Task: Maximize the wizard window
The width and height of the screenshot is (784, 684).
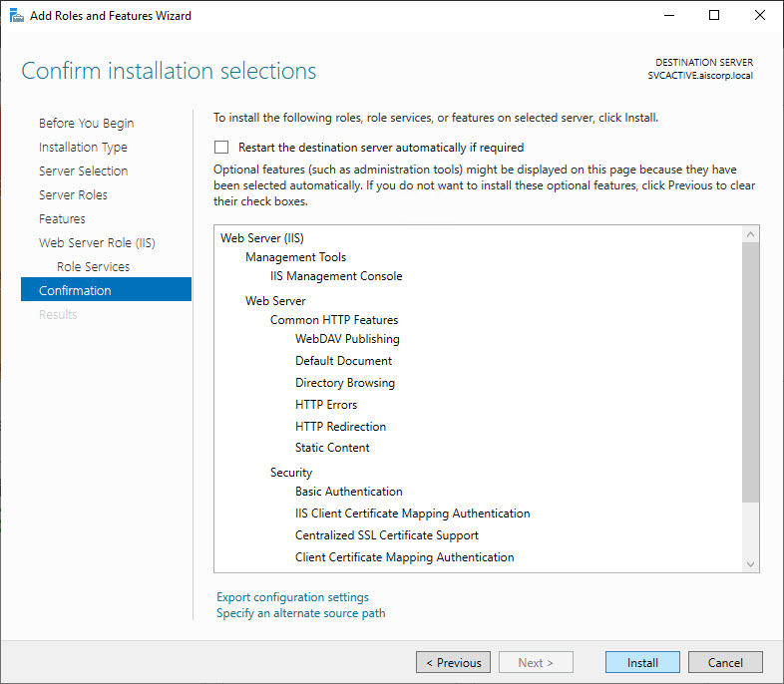Action: (x=714, y=15)
